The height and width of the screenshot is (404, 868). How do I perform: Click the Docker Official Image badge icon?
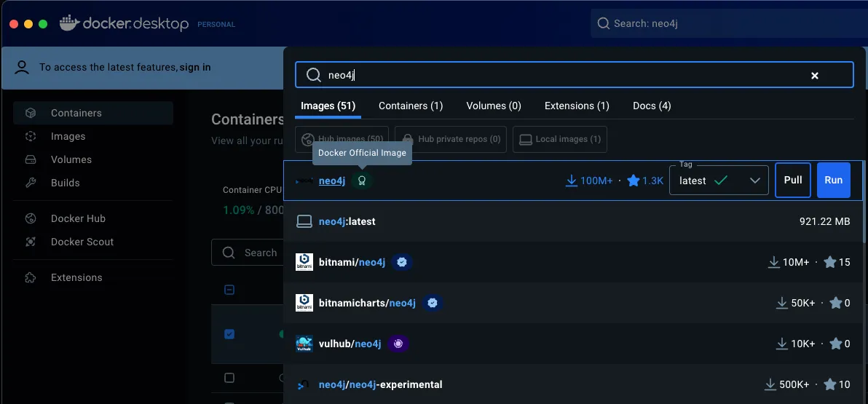(361, 181)
